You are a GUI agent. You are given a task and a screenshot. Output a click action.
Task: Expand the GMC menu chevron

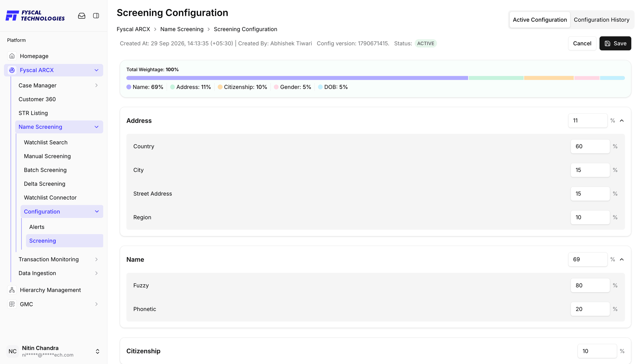(96, 304)
